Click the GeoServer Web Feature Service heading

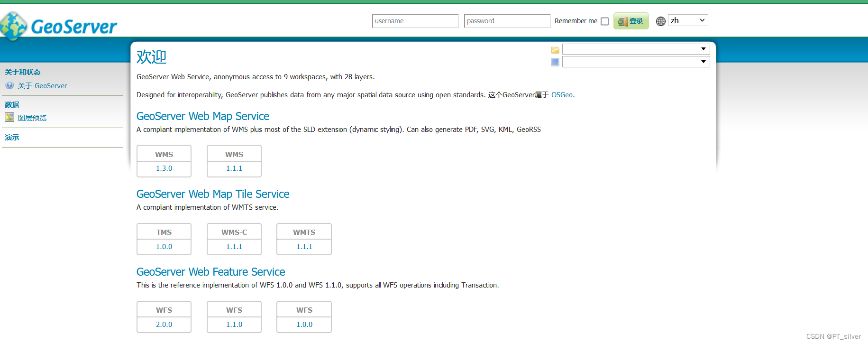point(211,272)
